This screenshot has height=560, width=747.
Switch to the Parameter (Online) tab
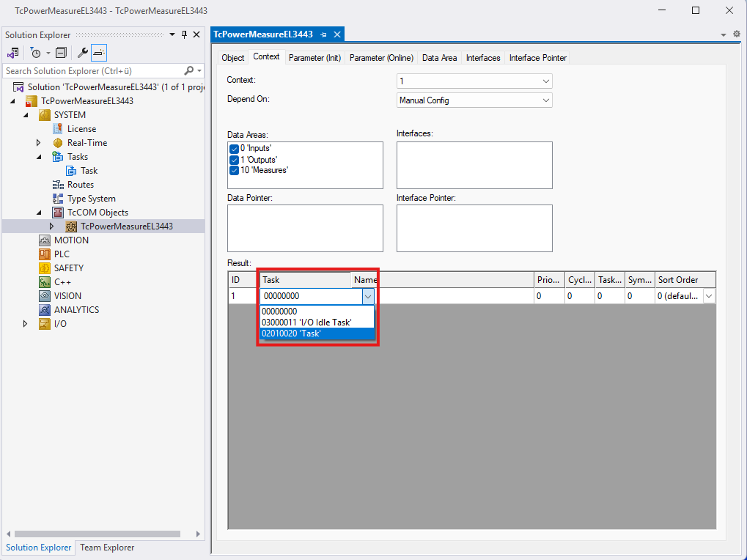(381, 58)
